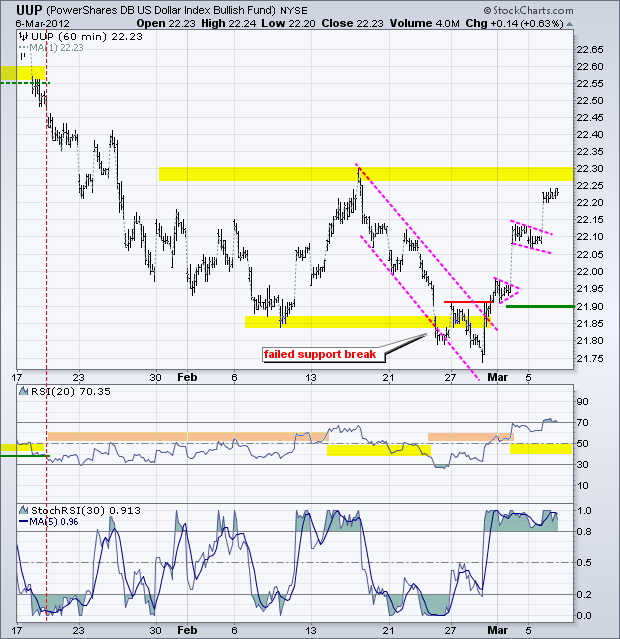Click the 0.8 level on StochRSI axis
The width and height of the screenshot is (620, 639).
(584, 531)
